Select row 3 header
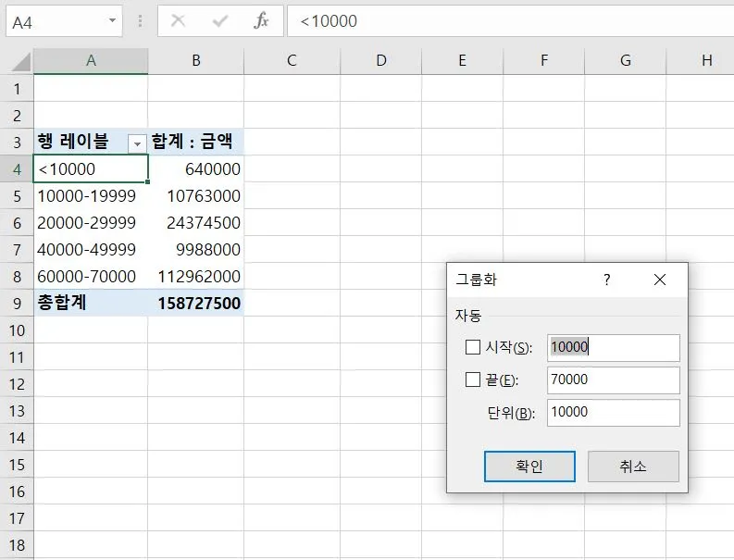Viewport: 734px width, 560px height. 17,142
